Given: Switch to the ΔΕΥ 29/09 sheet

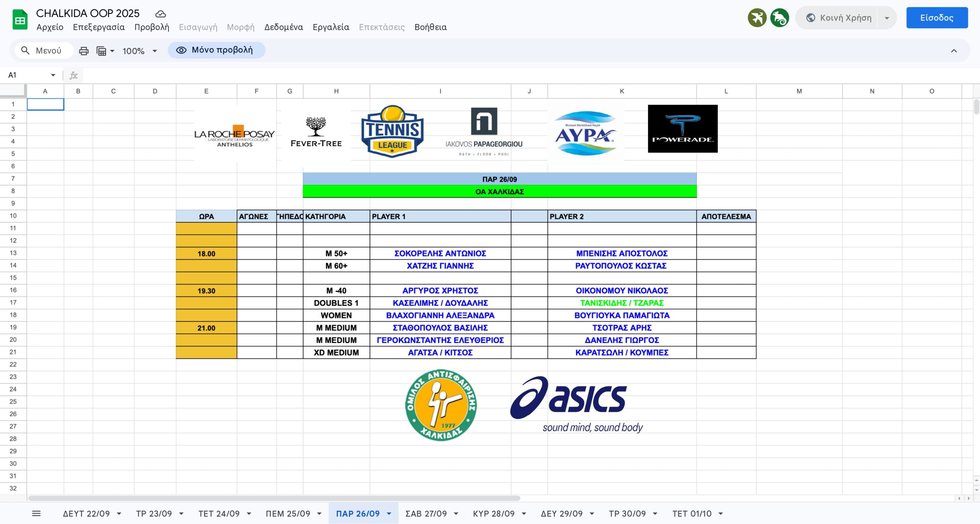Looking at the screenshot, I should 562,513.
